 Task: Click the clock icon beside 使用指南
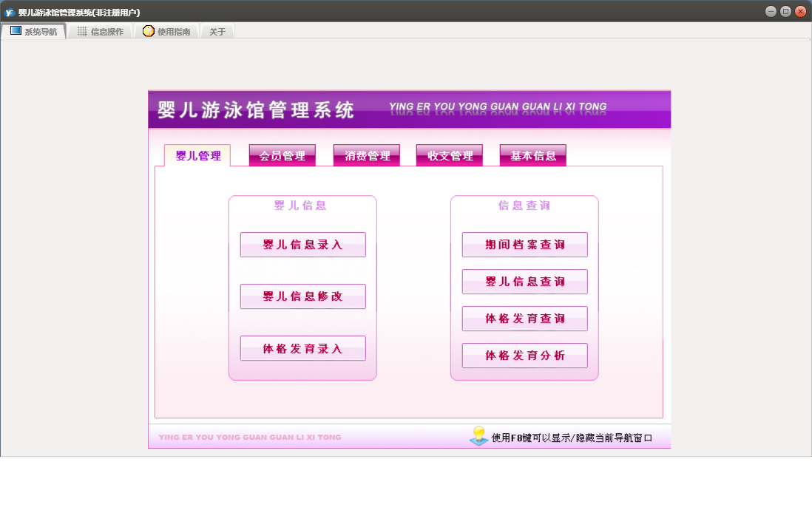(x=148, y=31)
